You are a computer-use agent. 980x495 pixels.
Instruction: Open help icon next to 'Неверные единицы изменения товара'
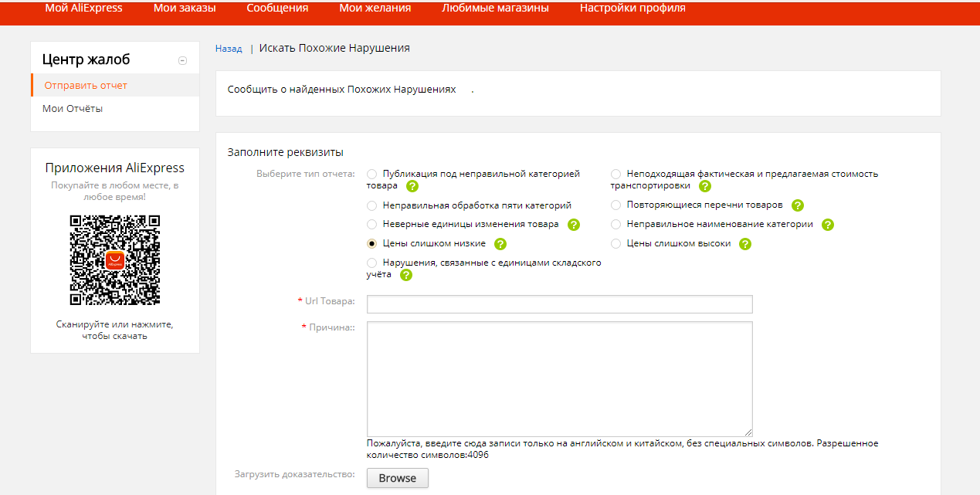tap(574, 225)
